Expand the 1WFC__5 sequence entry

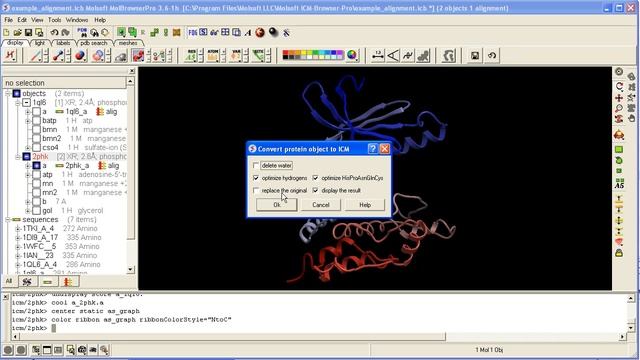18,247
